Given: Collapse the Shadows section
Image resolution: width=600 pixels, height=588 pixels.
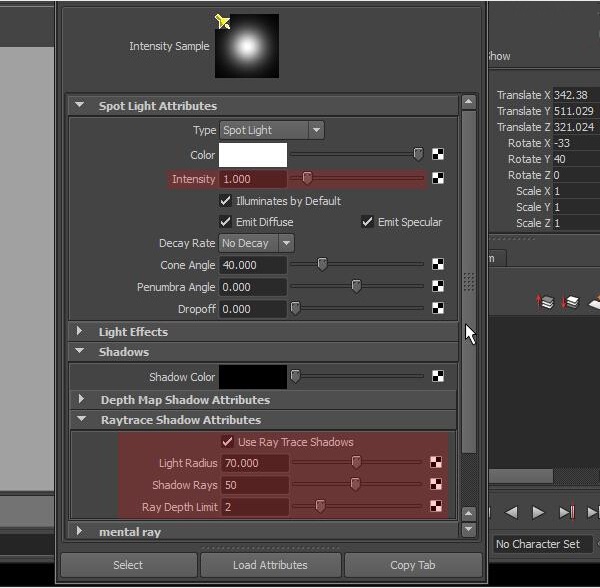Looking at the screenshot, I should click(x=80, y=350).
